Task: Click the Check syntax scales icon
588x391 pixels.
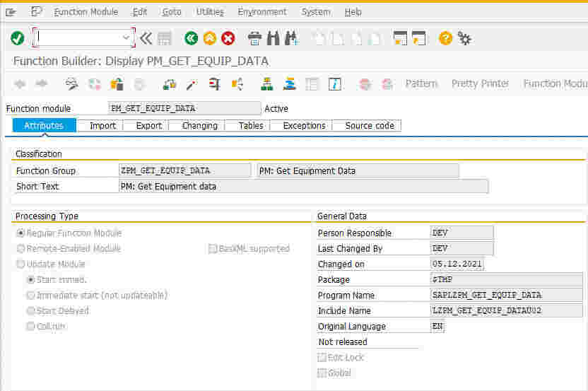Action: coord(170,84)
